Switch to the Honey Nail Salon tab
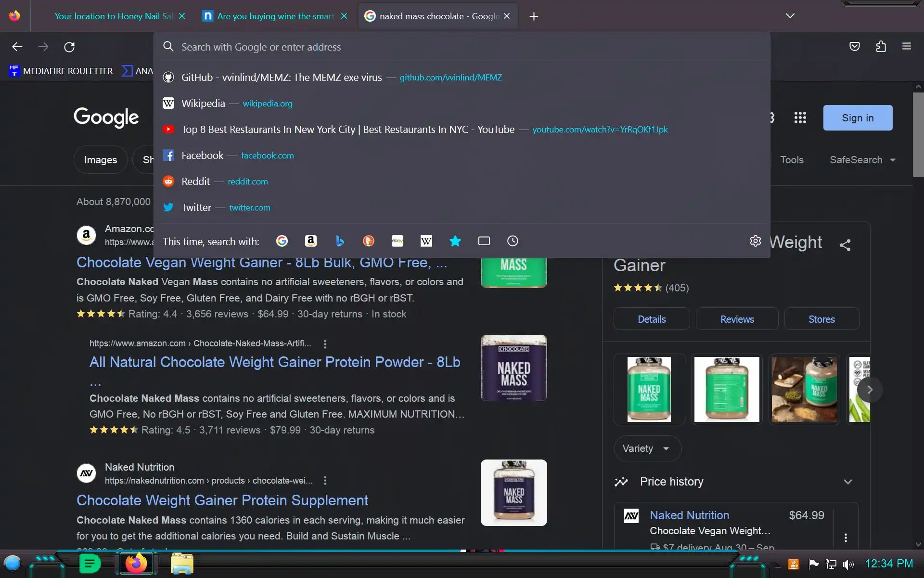 point(114,16)
